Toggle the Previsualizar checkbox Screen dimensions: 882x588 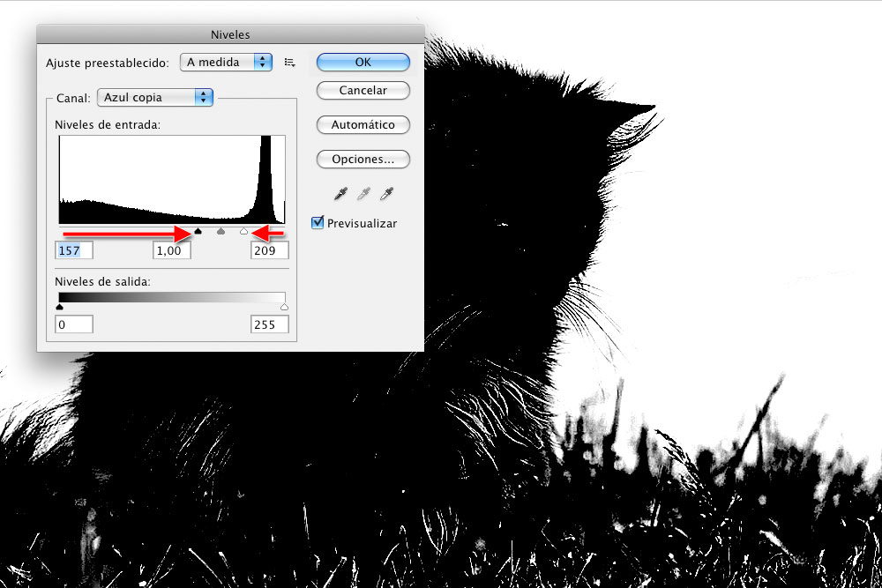[318, 223]
